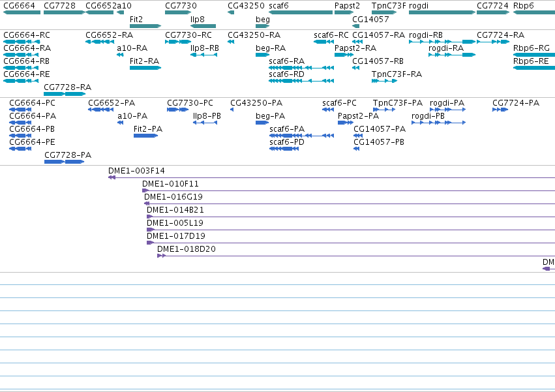Select protein Ilp8-PB
555x392 pixels.
tap(207, 116)
